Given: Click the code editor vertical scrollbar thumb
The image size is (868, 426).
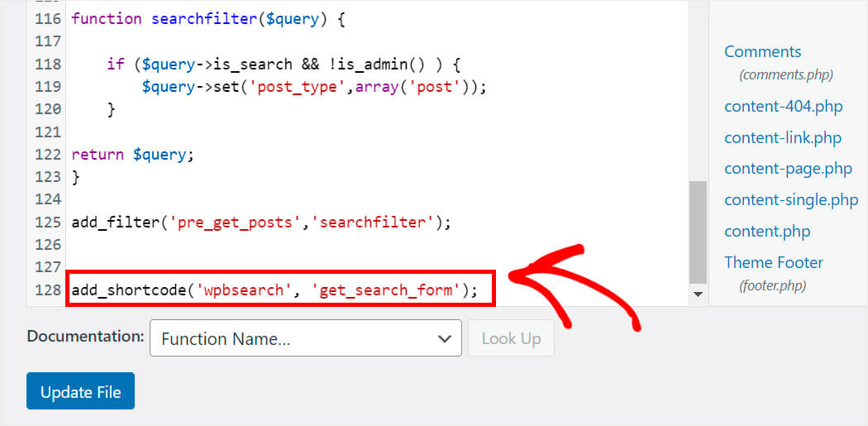Looking at the screenshot, I should pyautogui.click(x=698, y=232).
